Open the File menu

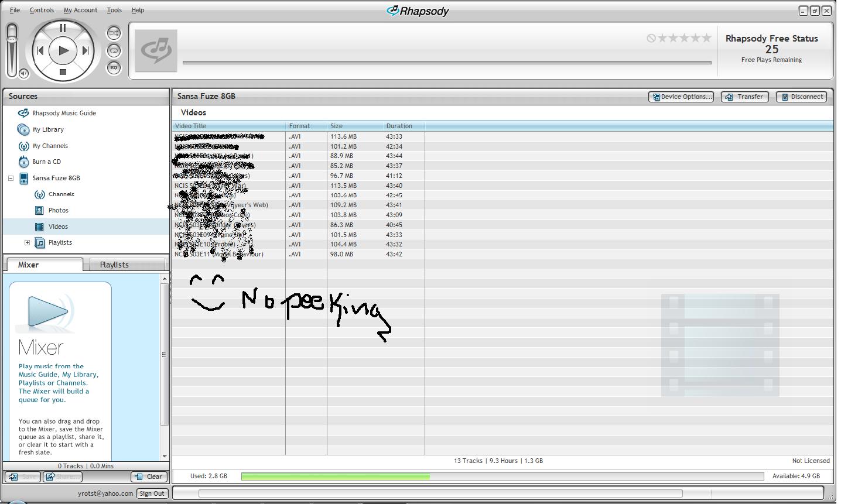[x=15, y=10]
